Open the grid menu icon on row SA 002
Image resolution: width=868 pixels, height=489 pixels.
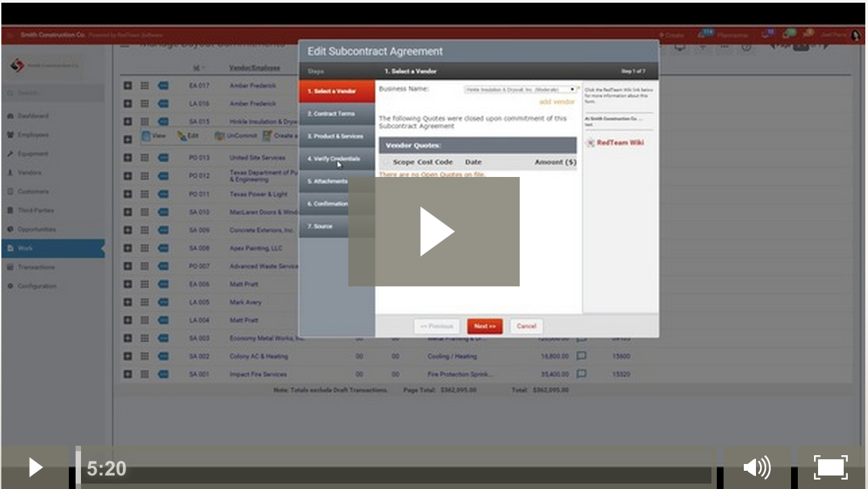pos(144,356)
